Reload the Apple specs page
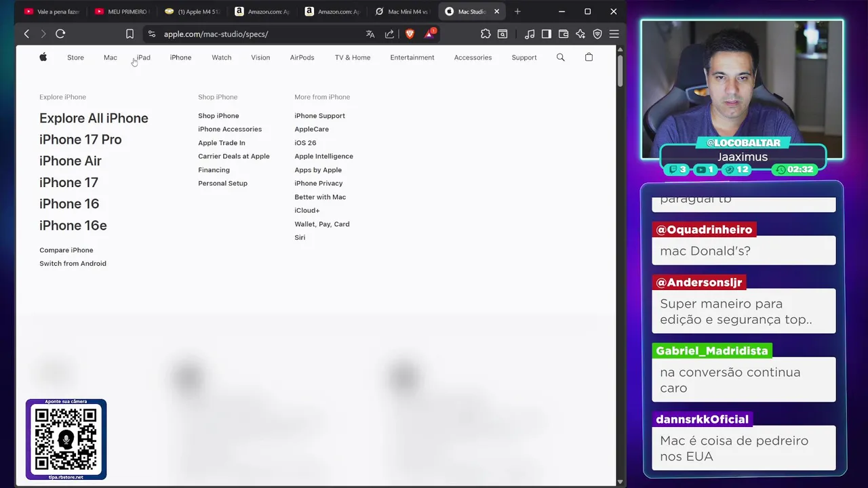This screenshot has width=868, height=488. pyautogui.click(x=60, y=34)
